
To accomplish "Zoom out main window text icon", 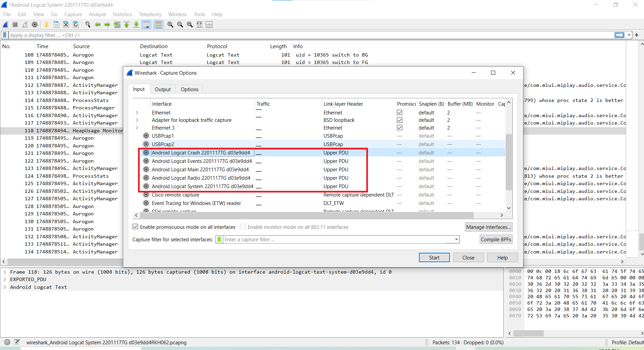I will pyautogui.click(x=180, y=25).
